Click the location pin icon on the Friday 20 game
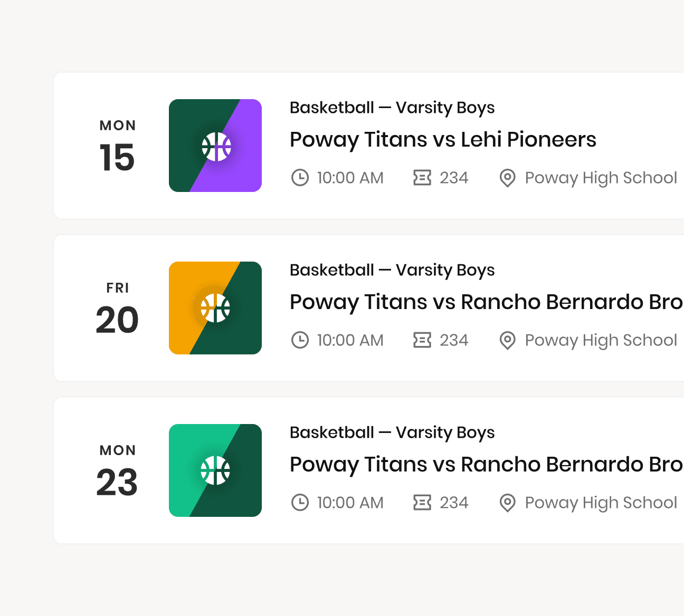The width and height of the screenshot is (684, 616). tap(507, 341)
